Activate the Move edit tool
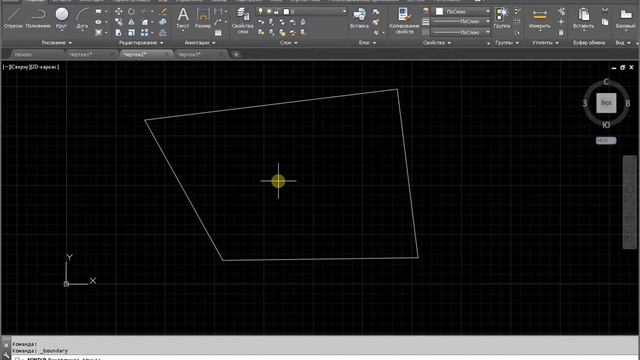 pyautogui.click(x=119, y=11)
